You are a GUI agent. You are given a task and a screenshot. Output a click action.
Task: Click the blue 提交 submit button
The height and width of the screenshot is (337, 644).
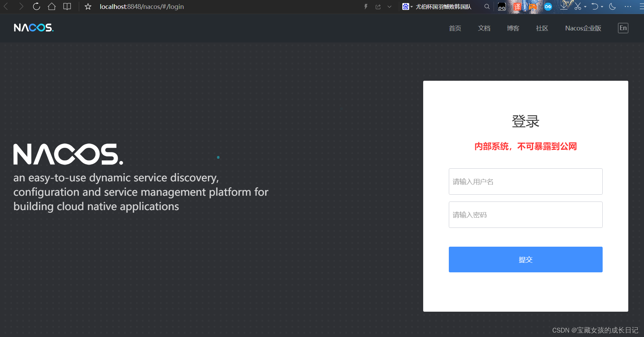[525, 260]
